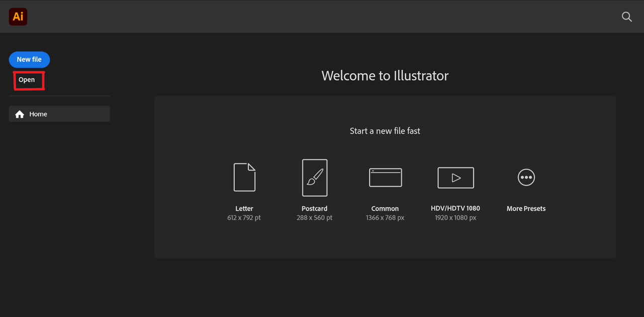Click the Postcard preset label

tap(314, 208)
